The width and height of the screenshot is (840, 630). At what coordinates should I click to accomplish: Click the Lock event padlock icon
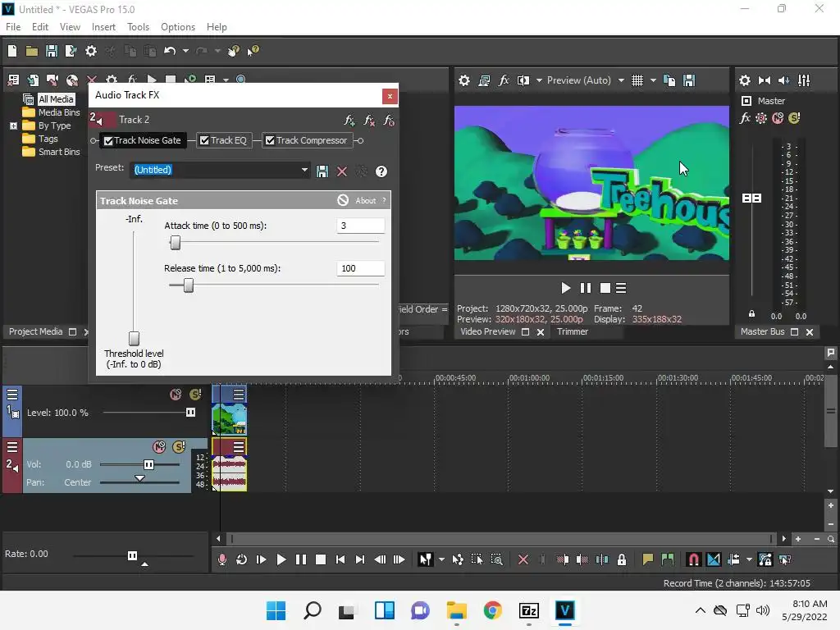(x=622, y=559)
